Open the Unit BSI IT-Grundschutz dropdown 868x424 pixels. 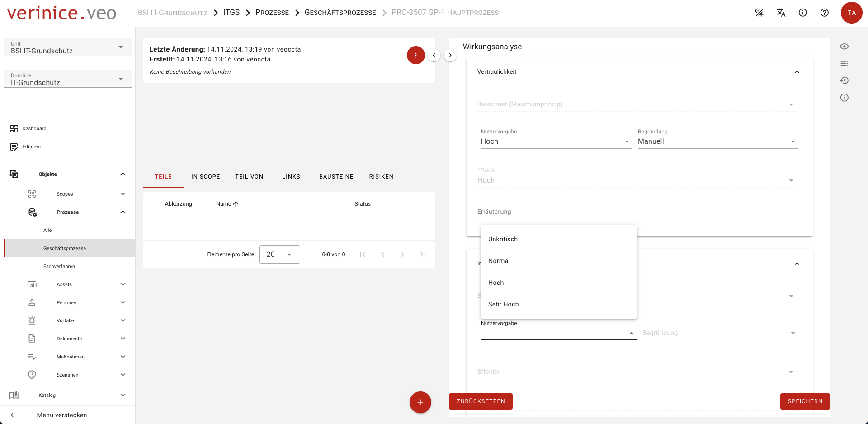67,47
